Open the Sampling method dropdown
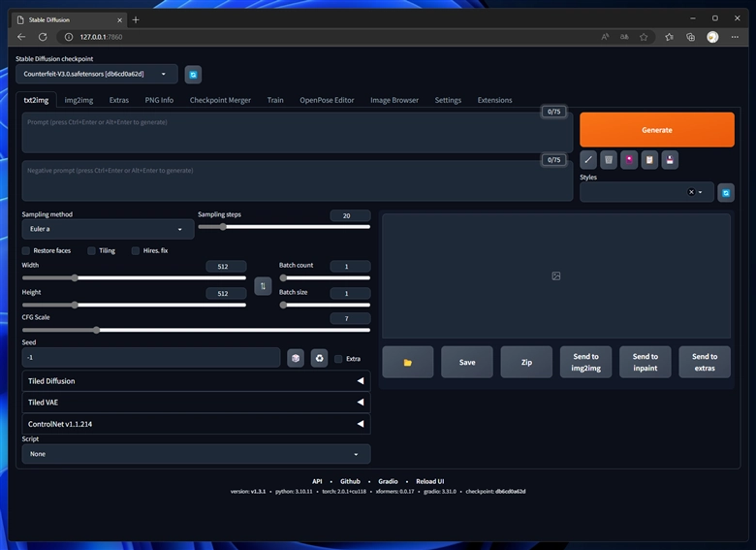756x550 pixels. tap(108, 230)
